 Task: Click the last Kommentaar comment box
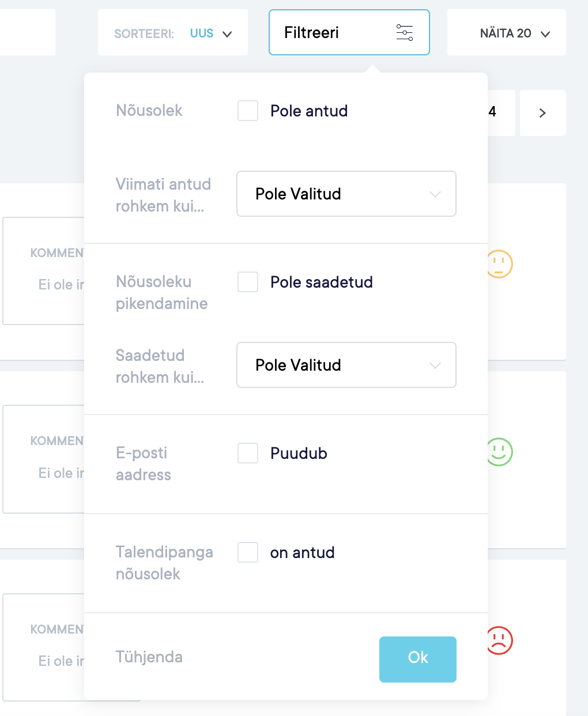(x=44, y=647)
